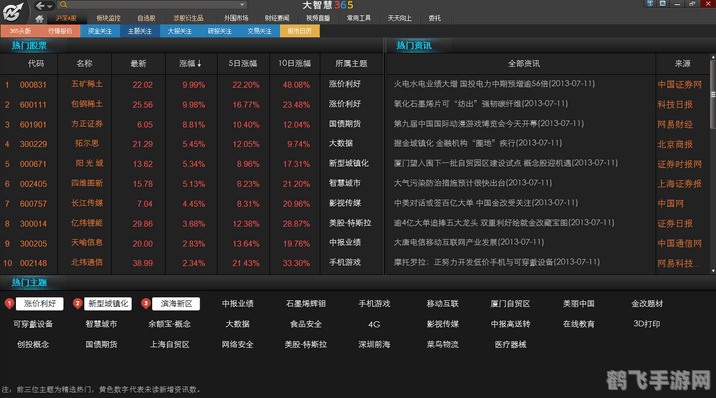Screen dimensions: 716x398
Task: Open the 3D打印 theme link
Action: point(647,324)
